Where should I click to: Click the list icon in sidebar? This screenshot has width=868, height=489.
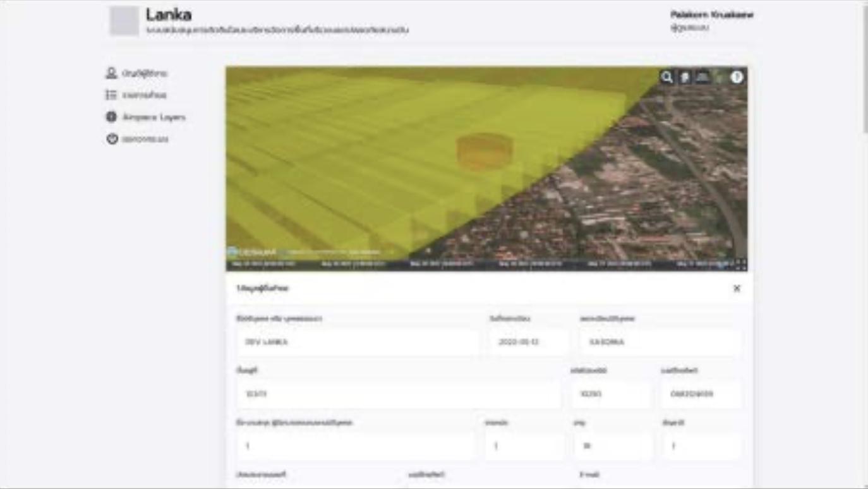click(112, 95)
